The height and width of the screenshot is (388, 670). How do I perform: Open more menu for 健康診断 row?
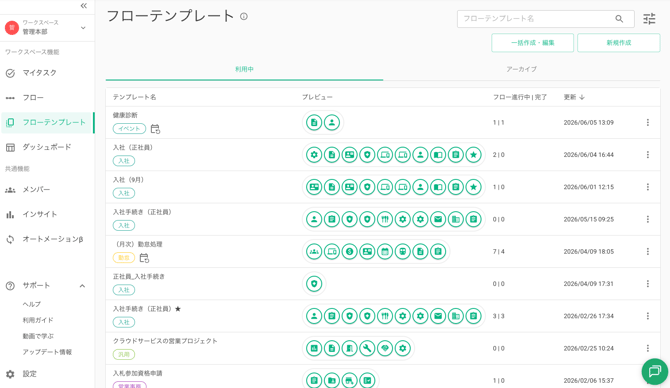648,123
